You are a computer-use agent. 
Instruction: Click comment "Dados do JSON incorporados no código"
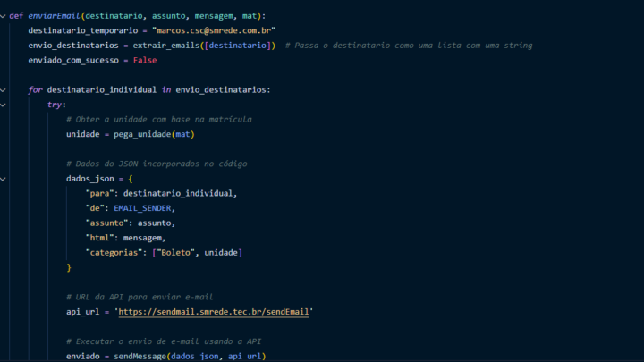tap(157, 164)
